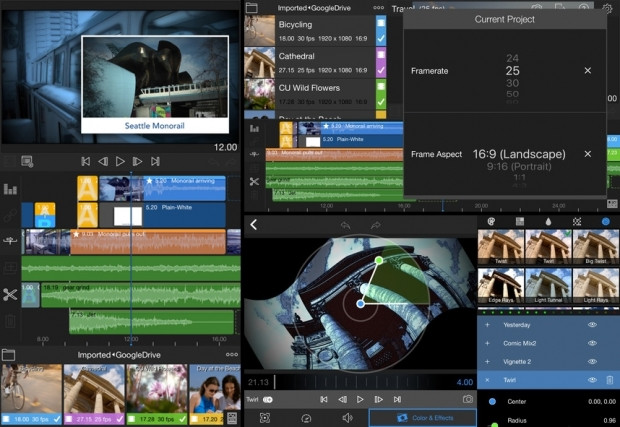Open the color palette presets tab
Image resolution: width=620 pixels, height=427 pixels.
(x=491, y=221)
